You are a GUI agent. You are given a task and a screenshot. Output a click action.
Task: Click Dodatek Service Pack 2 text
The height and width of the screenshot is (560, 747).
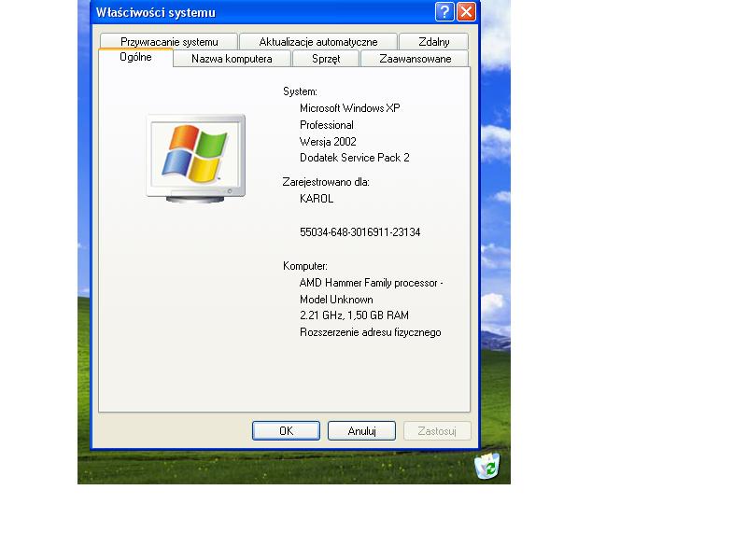point(355,158)
